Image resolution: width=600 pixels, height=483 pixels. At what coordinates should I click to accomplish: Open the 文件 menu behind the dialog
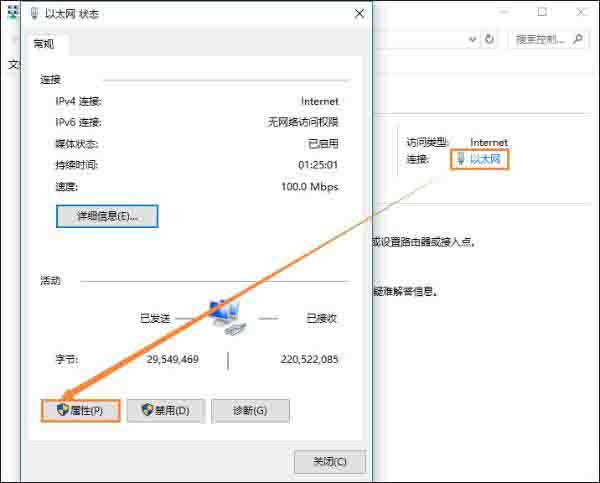point(13,64)
